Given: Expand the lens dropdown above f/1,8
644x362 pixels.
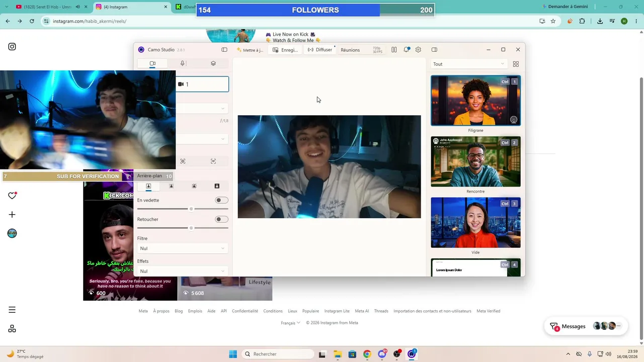Looking at the screenshot, I should tap(202, 108).
